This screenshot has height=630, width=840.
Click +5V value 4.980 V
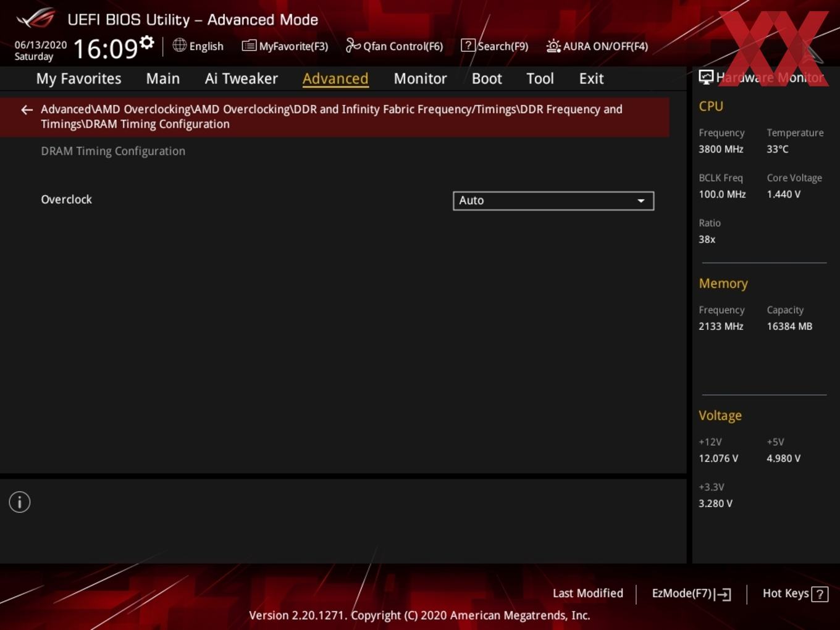783,459
